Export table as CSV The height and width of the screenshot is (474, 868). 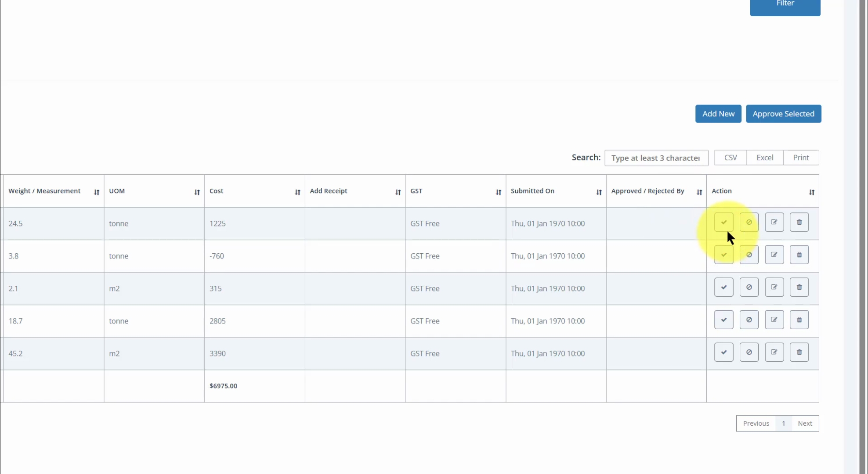coord(730,158)
